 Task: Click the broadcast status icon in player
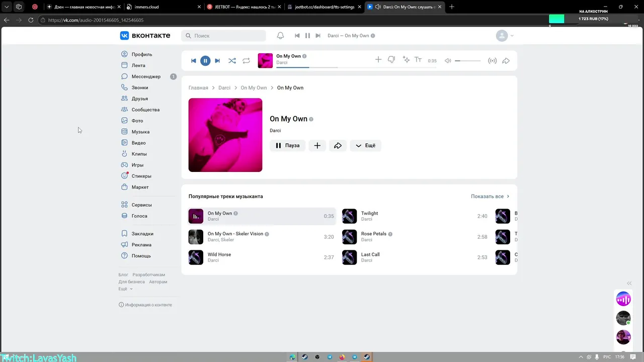click(493, 61)
